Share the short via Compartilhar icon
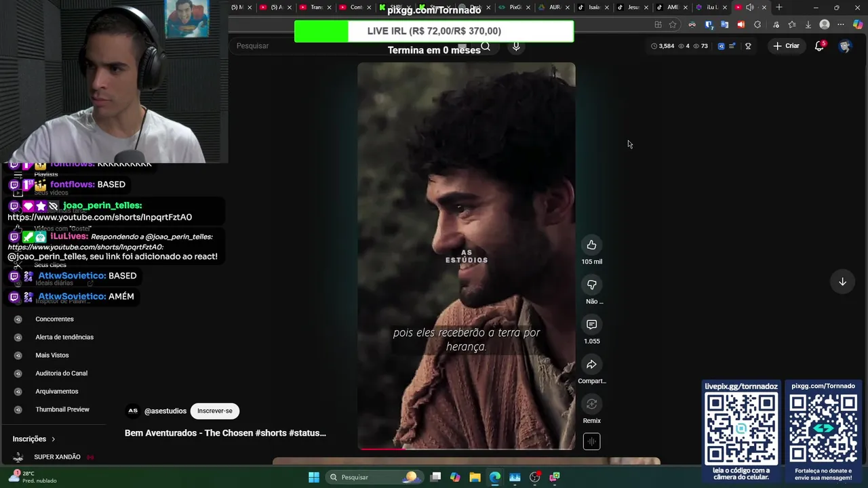The width and height of the screenshot is (868, 488). 591,365
